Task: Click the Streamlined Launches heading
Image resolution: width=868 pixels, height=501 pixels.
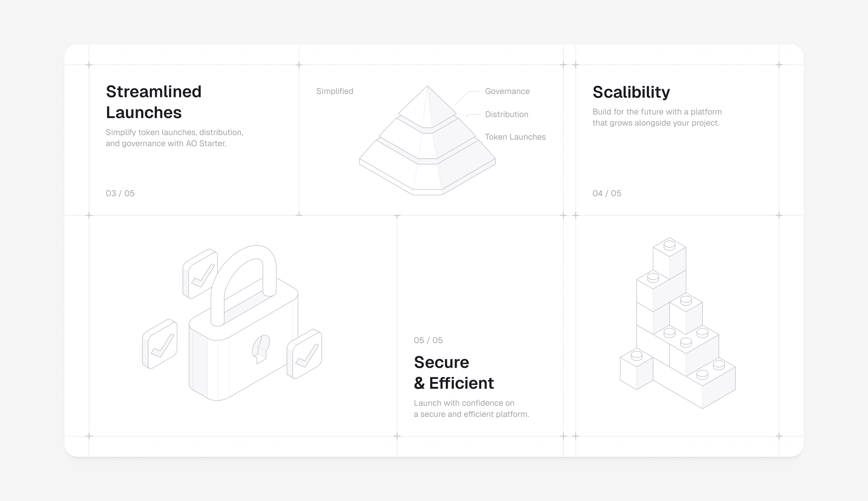Action: point(154,102)
